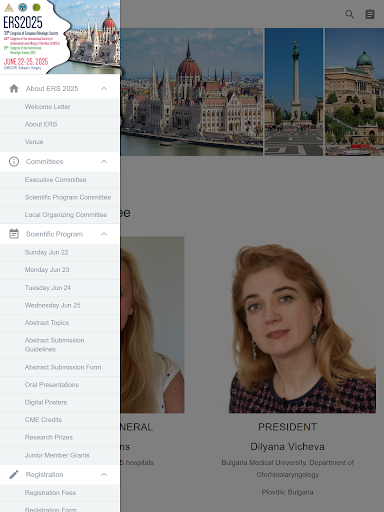Open the clipboard notes icon
The width and height of the screenshot is (384, 512).
coord(370,14)
